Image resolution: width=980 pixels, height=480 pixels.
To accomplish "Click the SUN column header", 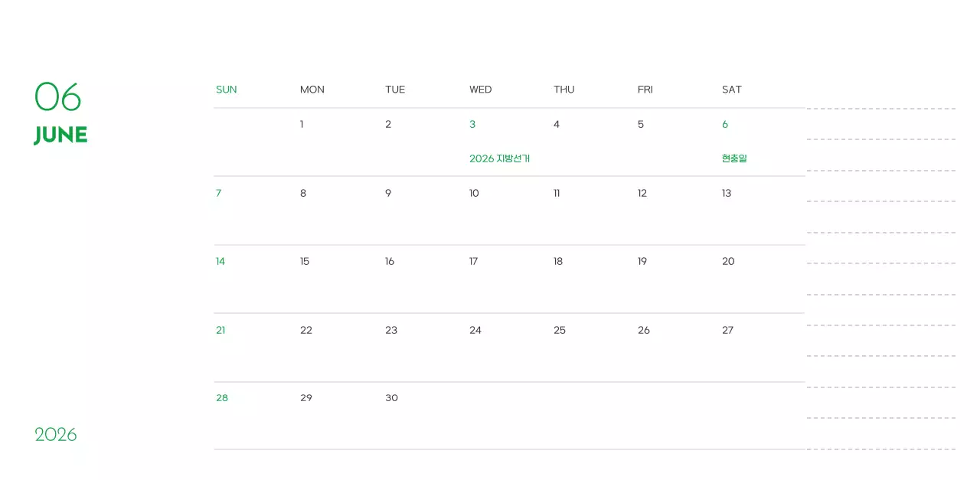I will coord(226,90).
